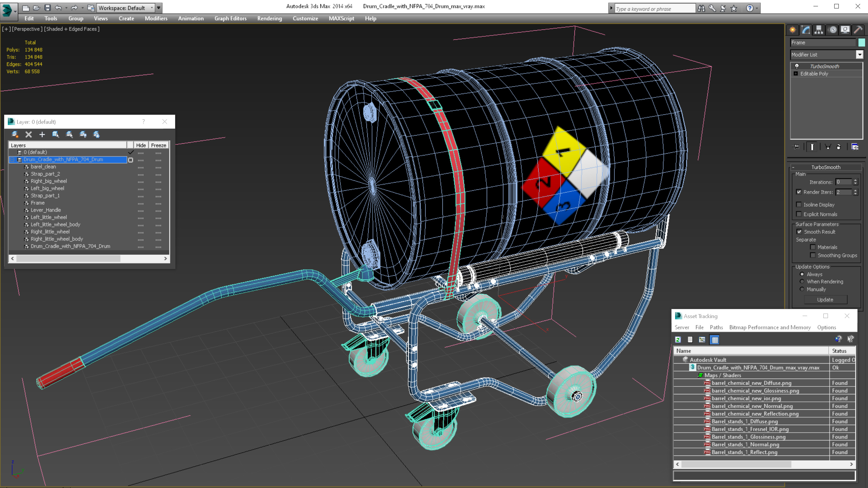Click the Iterations value field

coord(843,182)
